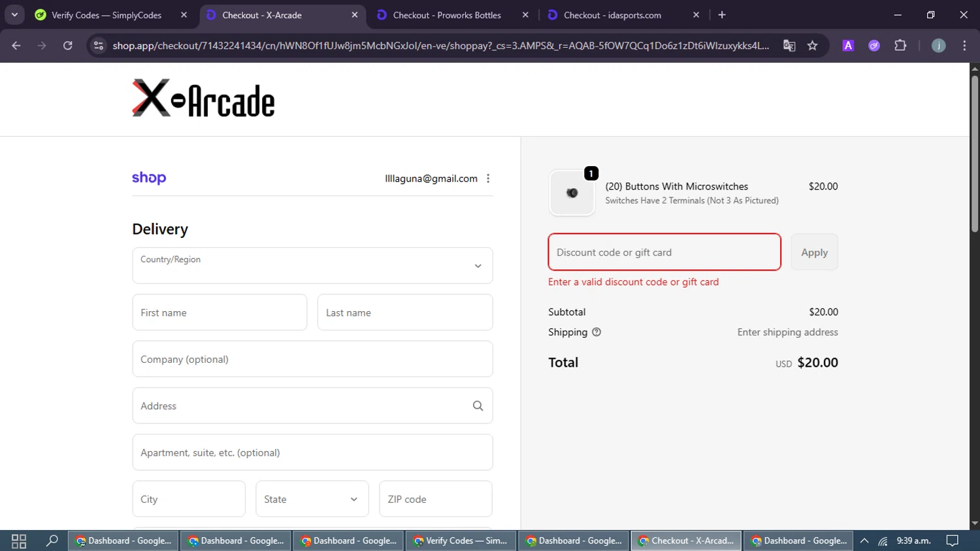Open the 9:39 a.m. taskbar clock
The image size is (980, 551).
tap(913, 541)
